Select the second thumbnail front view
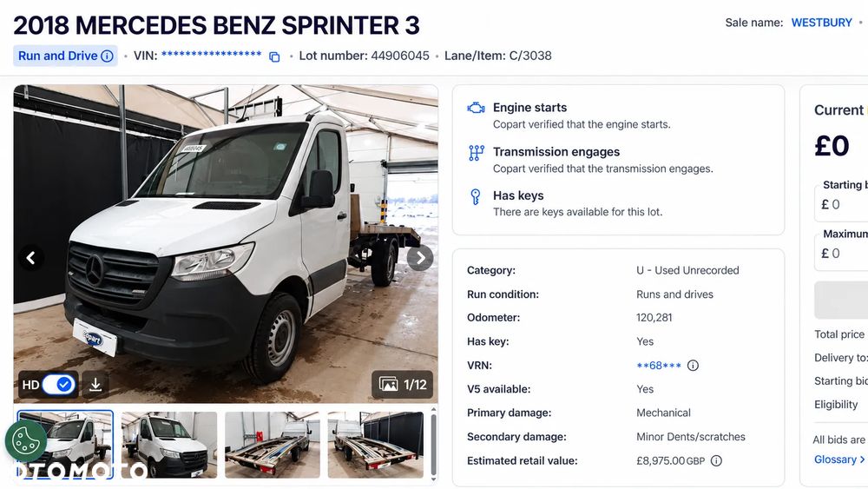 pos(169,445)
